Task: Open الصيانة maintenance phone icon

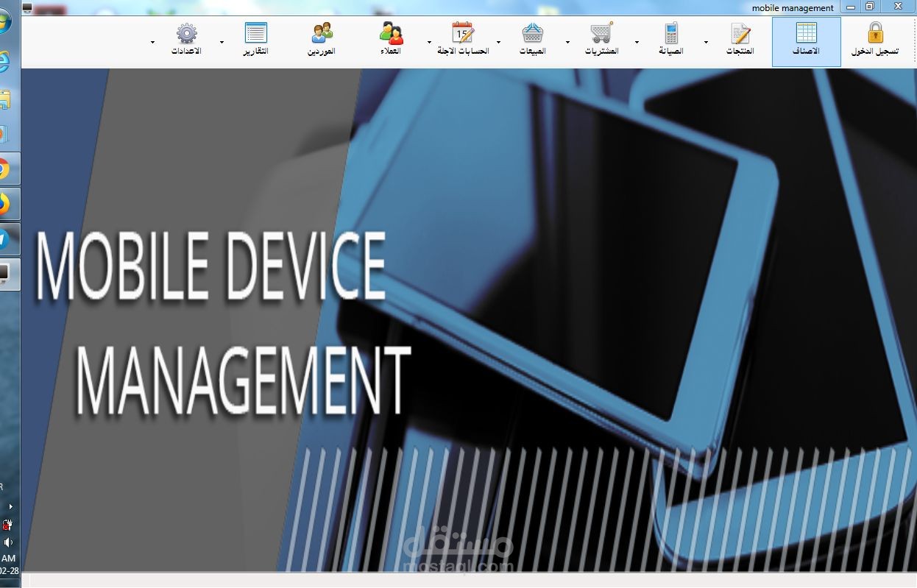Action: 671,33
